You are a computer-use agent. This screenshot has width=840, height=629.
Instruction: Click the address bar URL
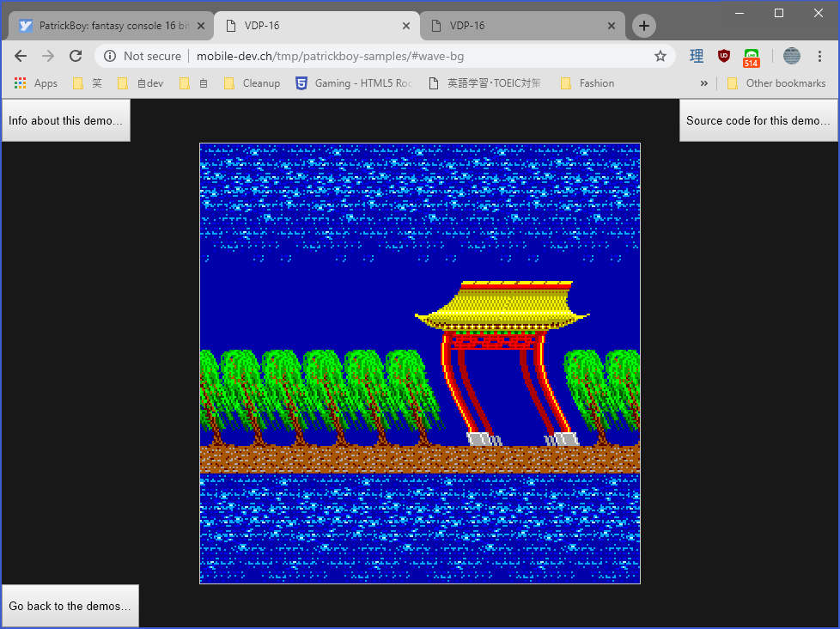tap(344, 56)
